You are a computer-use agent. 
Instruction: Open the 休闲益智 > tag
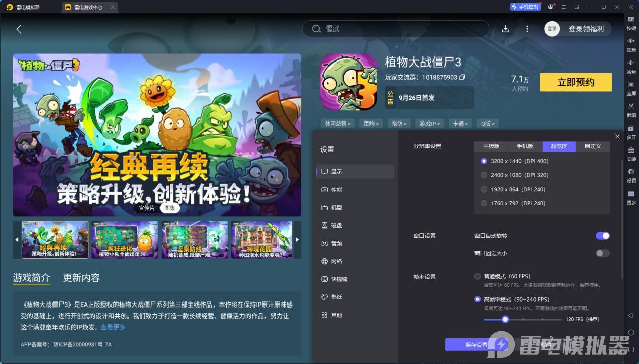pyautogui.click(x=338, y=123)
